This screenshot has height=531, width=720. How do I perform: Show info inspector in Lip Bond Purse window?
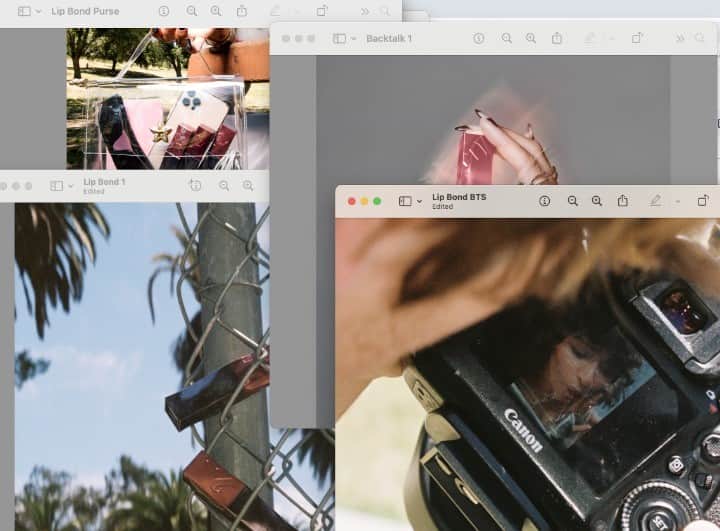[x=164, y=11]
